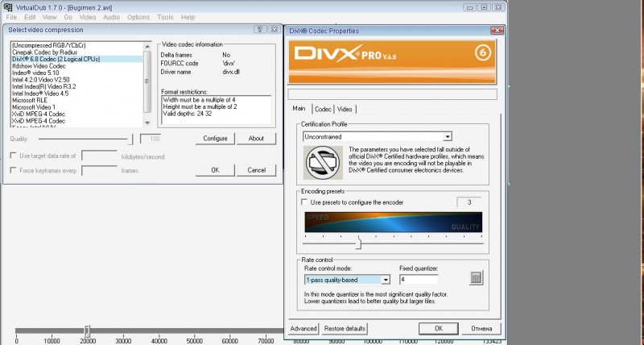The image size is (644, 345).
Task: Open the Audio menu
Action: pyautogui.click(x=111, y=17)
